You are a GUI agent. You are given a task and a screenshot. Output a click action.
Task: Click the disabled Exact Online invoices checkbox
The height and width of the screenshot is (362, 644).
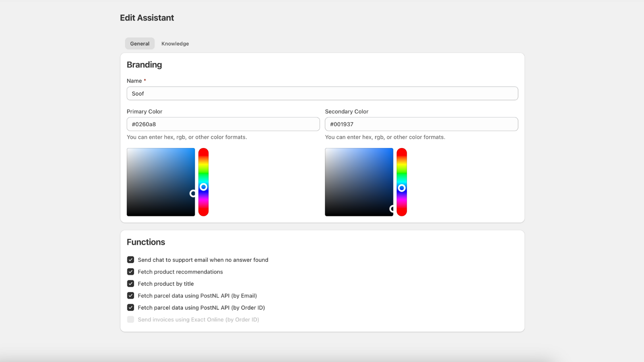coord(130,319)
